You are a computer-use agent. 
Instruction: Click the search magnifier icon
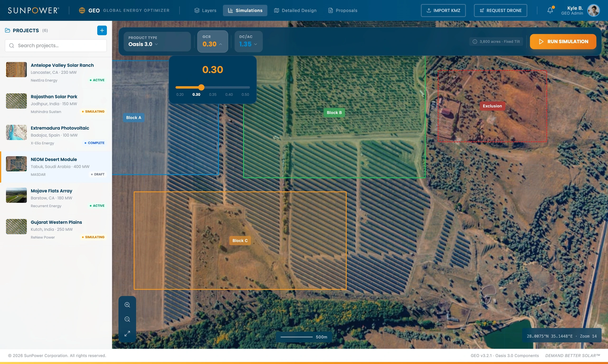[12, 46]
